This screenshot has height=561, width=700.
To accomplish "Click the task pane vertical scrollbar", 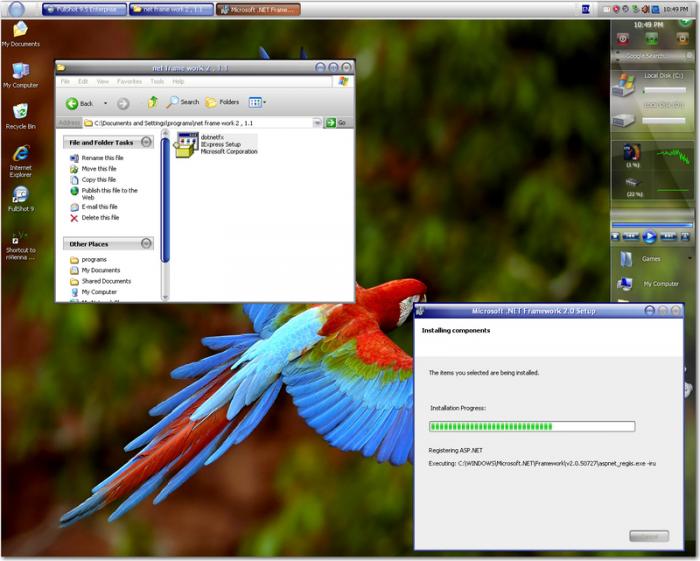I will coord(165,199).
